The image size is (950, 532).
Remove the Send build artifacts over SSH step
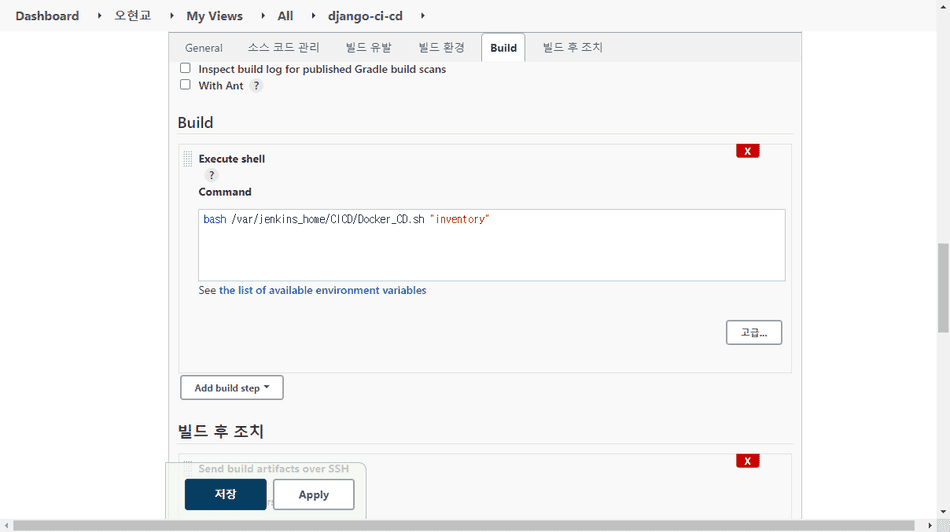click(748, 461)
